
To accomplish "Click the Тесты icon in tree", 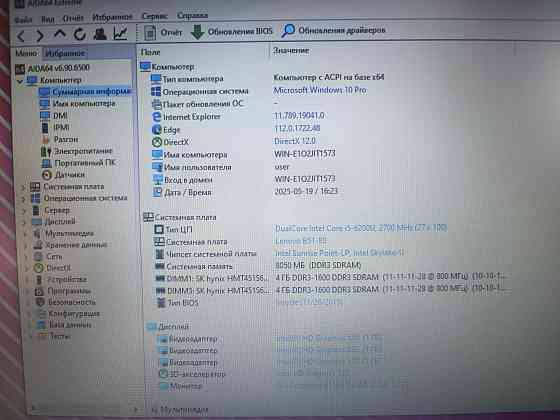I will [42, 336].
